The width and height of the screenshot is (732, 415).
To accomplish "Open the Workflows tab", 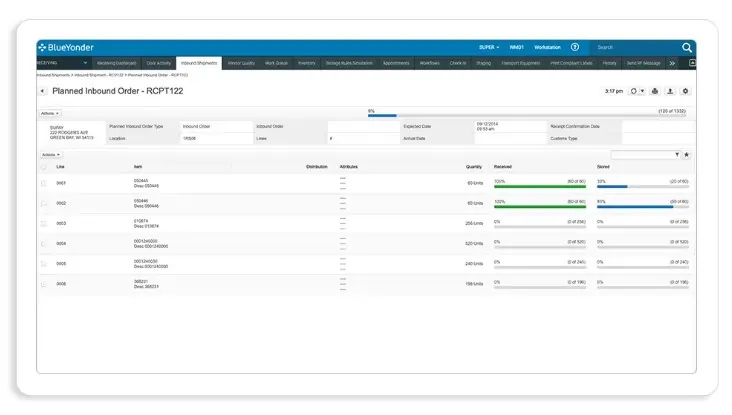I will click(429, 63).
